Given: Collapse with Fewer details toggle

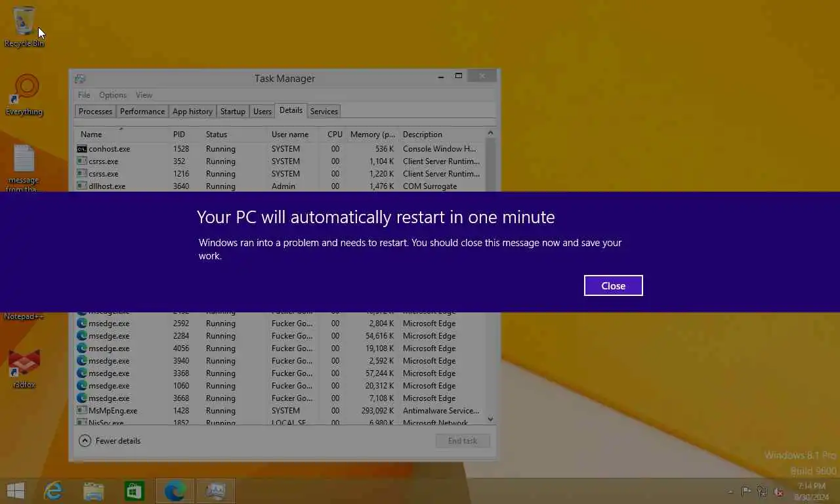Looking at the screenshot, I should 110,441.
